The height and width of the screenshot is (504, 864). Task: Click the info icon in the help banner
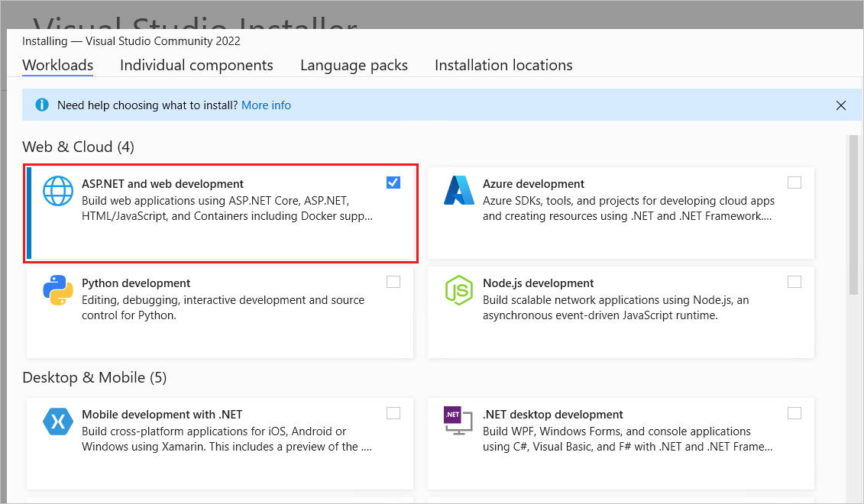pos(41,105)
